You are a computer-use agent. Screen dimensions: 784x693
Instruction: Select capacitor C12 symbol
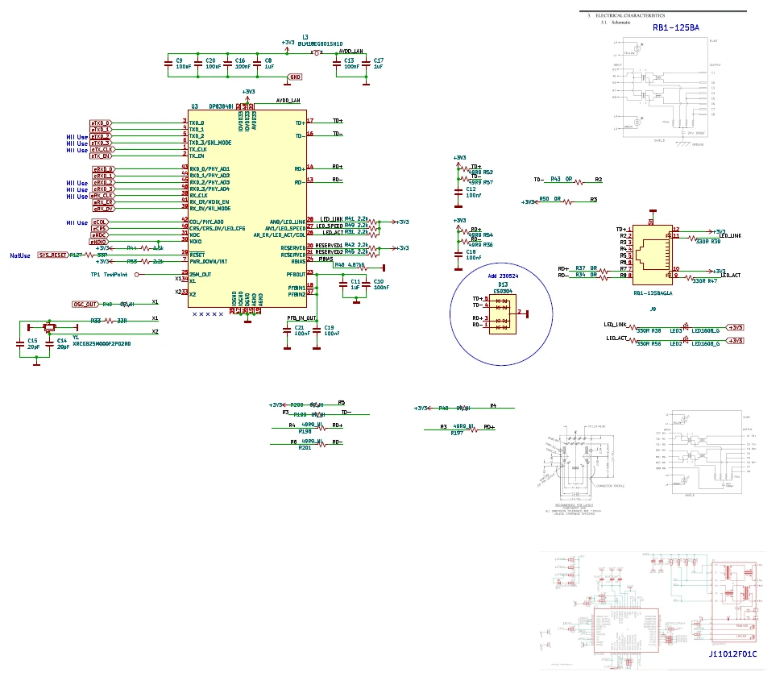(x=458, y=192)
